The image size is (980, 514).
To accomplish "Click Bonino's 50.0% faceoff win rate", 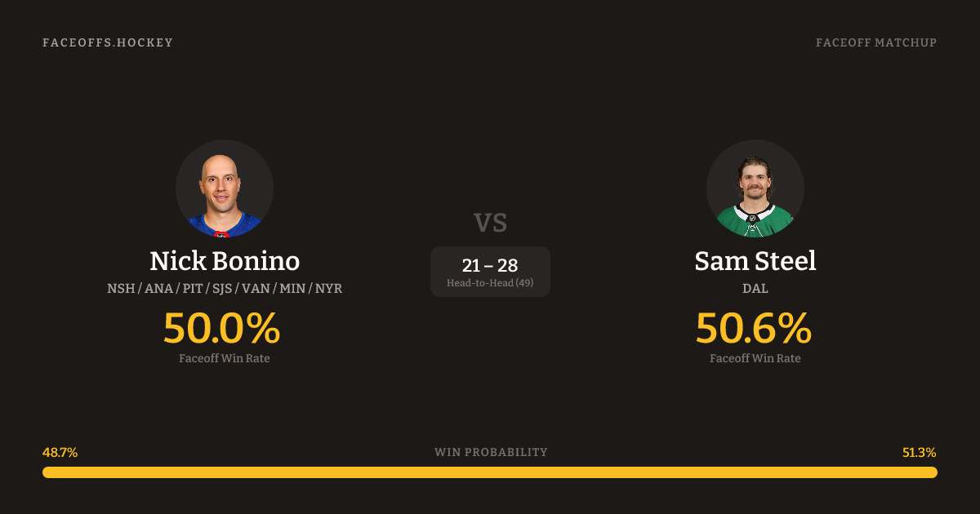I will [x=222, y=328].
